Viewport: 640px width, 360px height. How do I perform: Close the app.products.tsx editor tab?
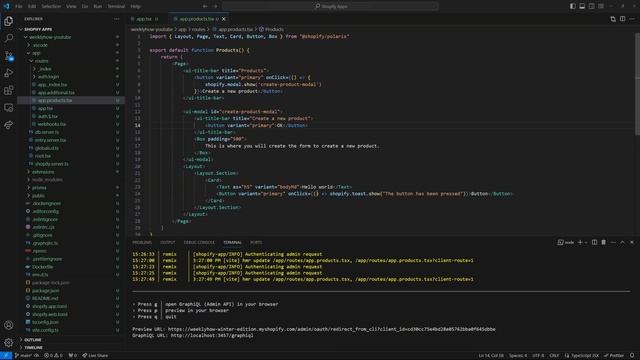click(x=224, y=19)
